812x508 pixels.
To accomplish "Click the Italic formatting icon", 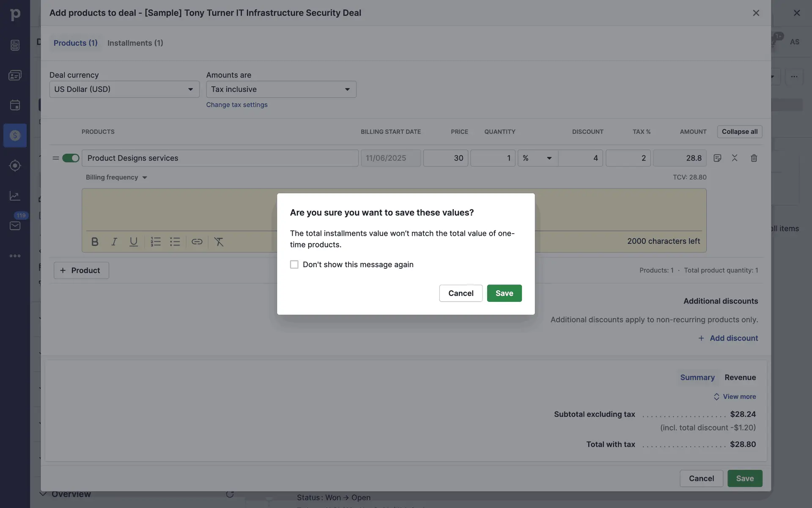I will point(114,242).
